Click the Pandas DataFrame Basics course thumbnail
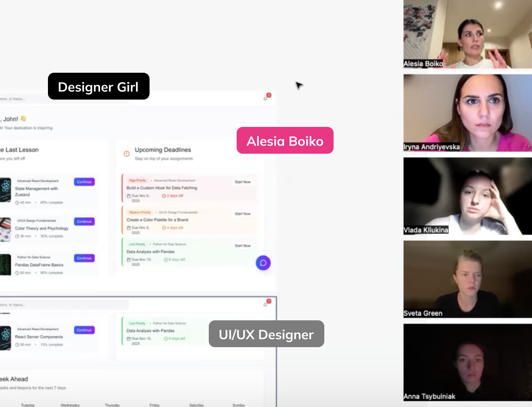The image size is (532, 407). 5,265
